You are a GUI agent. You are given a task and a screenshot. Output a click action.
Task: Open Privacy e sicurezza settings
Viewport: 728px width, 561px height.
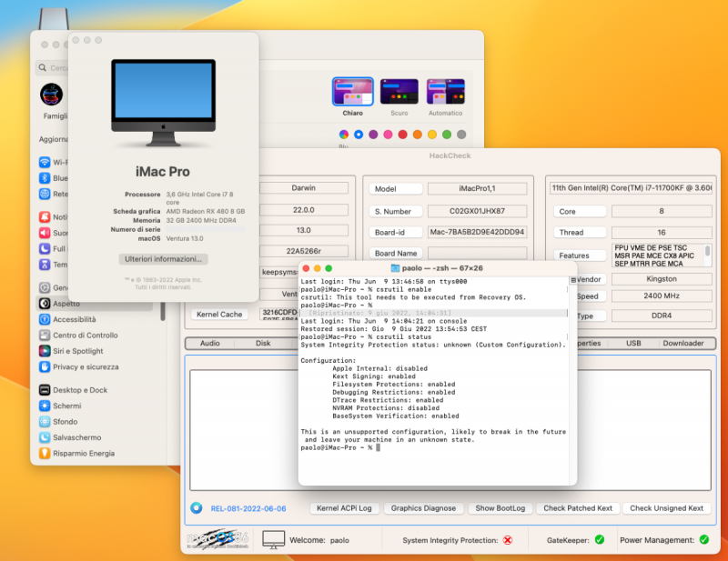pos(85,366)
